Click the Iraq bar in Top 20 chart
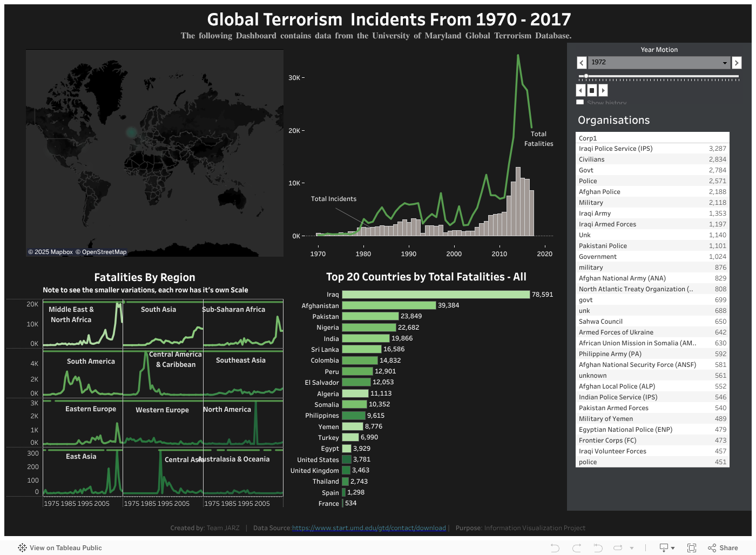 tap(436, 295)
